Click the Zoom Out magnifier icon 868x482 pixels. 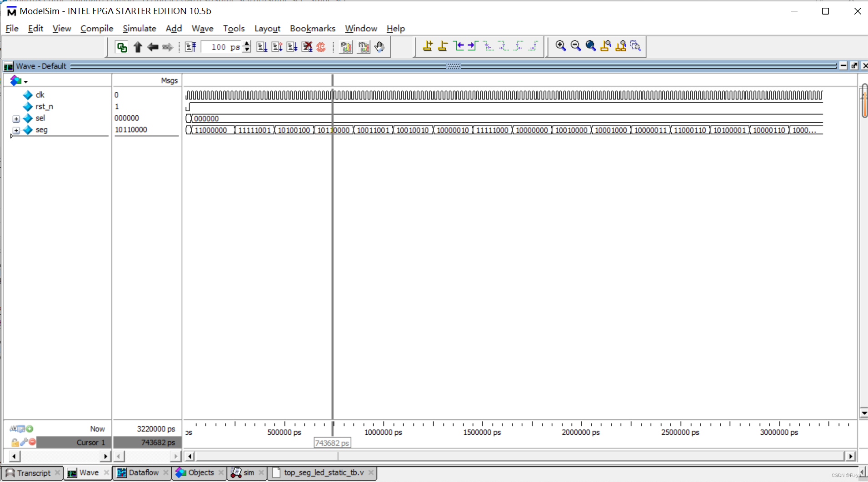pos(575,46)
